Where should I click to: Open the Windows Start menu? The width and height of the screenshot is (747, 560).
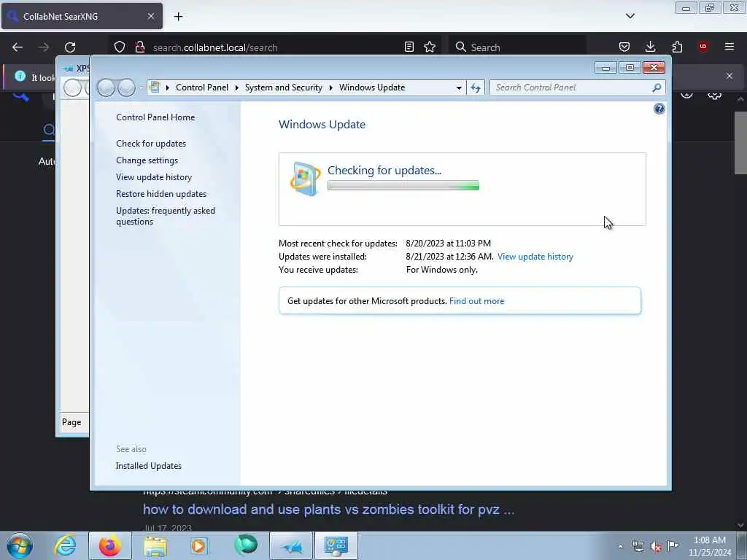click(x=20, y=545)
